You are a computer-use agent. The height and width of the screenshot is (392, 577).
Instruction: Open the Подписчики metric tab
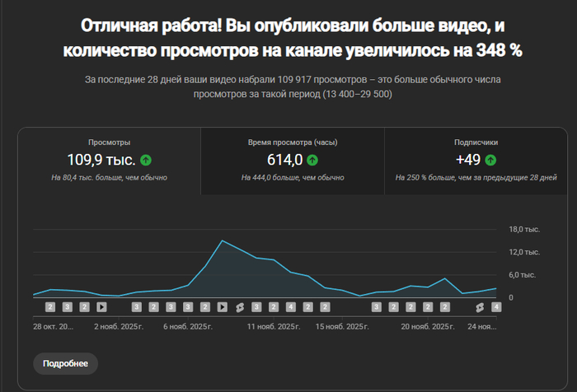(x=476, y=161)
